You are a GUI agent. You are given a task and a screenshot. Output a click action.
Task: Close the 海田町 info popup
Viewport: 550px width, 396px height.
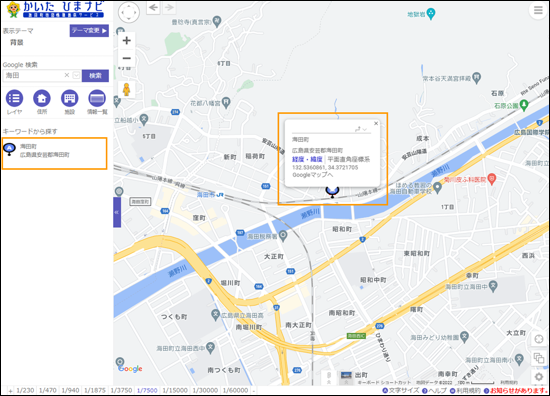pyautogui.click(x=376, y=123)
